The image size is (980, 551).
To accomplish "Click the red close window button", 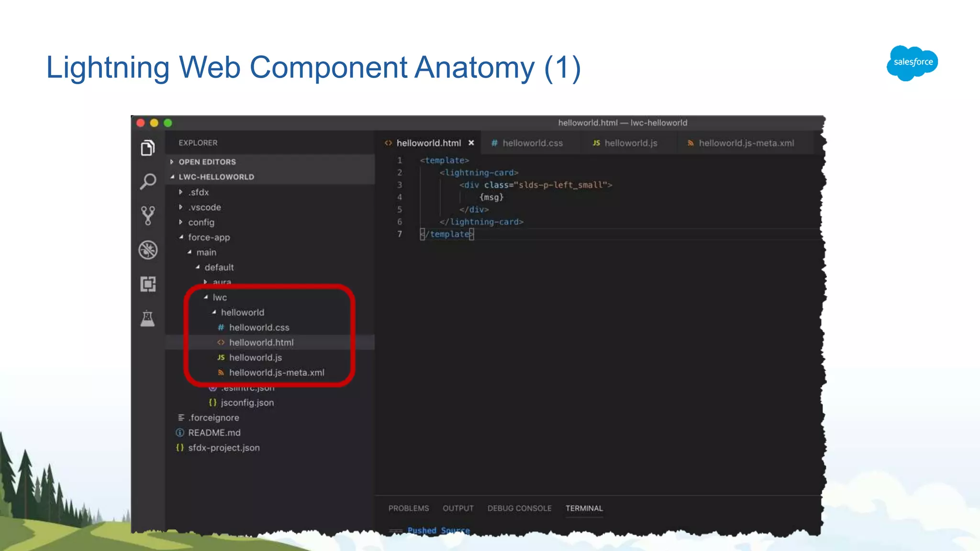I will coord(141,123).
